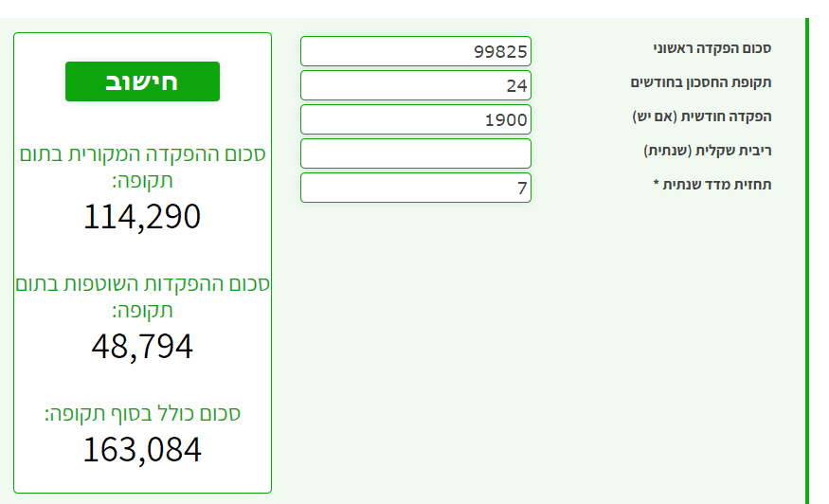
Task: Click the סכום ההפקדה המקורית בתום תקופה heading
Action: 142,166
